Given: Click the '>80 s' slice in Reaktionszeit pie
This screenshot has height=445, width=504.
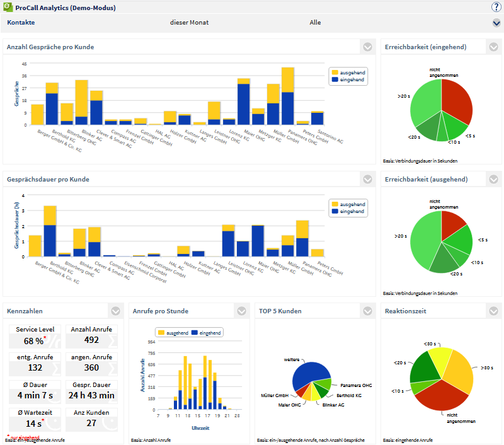Looking at the screenshot, I should click(459, 371).
